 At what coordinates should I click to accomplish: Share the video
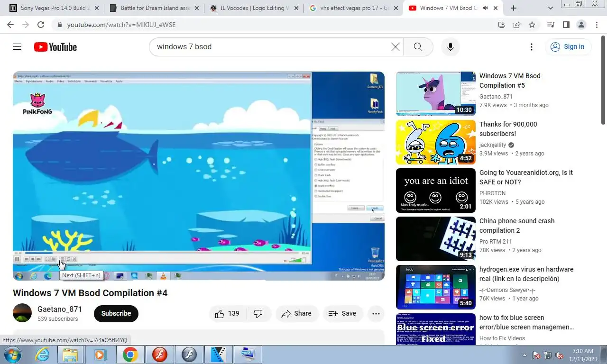(x=297, y=314)
